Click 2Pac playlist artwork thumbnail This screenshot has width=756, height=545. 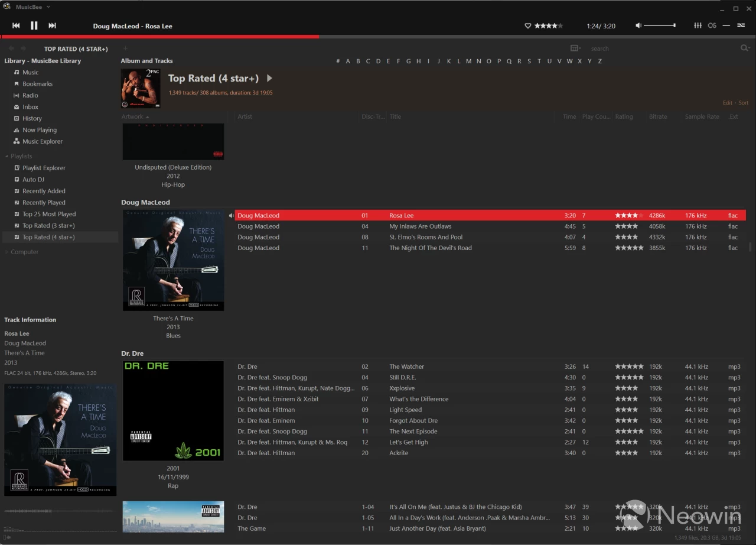tap(141, 88)
